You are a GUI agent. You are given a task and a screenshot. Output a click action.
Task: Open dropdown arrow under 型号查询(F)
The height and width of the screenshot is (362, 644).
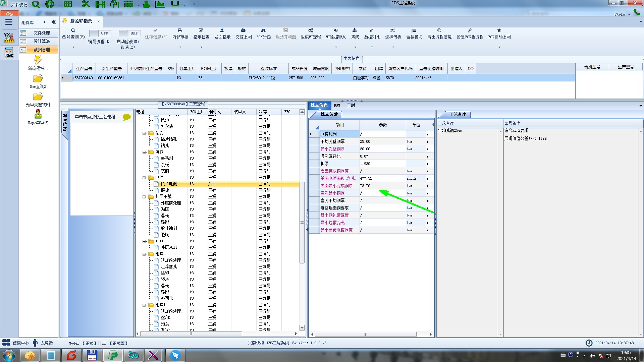[73, 47]
